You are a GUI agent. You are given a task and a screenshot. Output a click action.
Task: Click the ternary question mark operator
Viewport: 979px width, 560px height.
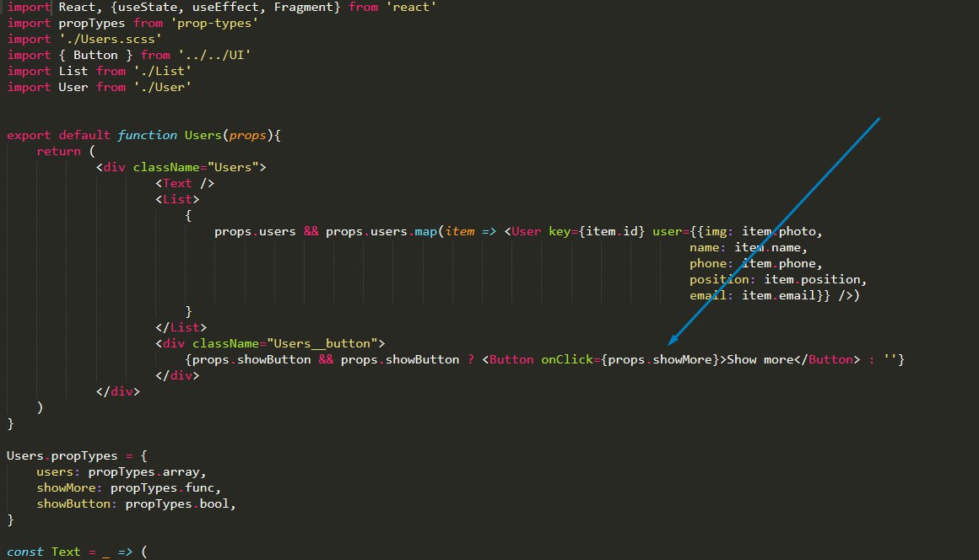[471, 360]
